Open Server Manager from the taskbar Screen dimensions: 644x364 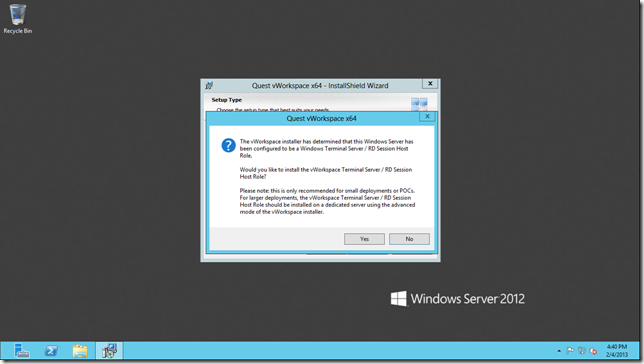click(x=21, y=351)
